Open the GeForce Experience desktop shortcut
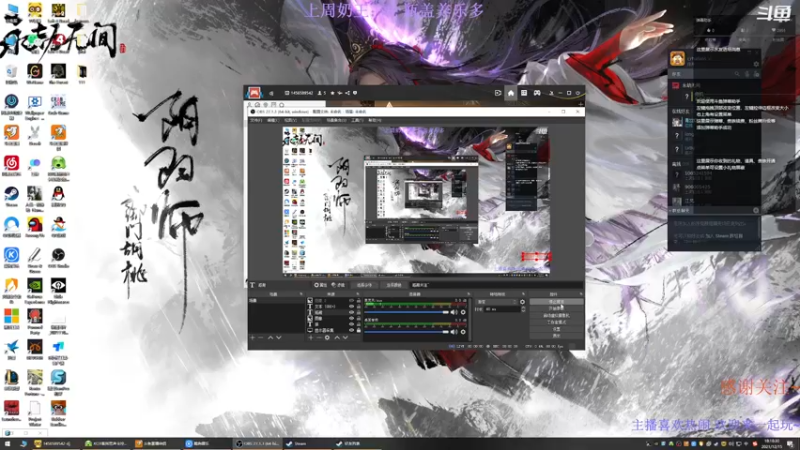 click(x=35, y=290)
